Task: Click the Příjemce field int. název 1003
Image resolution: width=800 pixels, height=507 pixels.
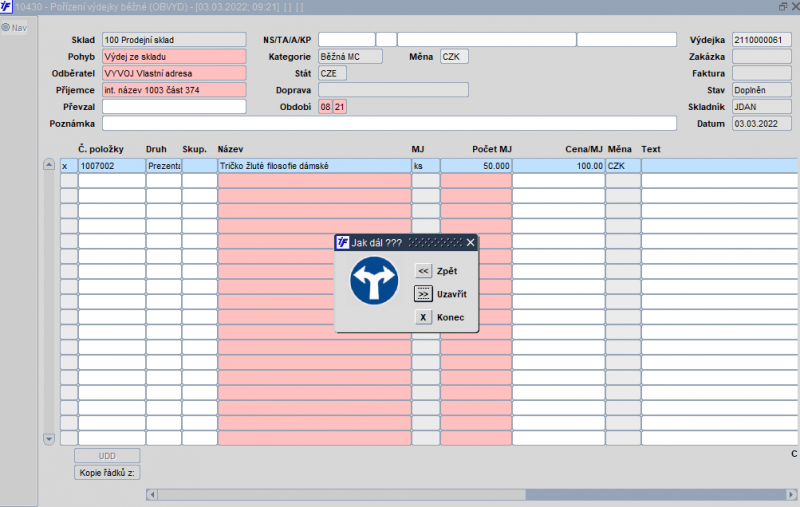Action: click(174, 90)
